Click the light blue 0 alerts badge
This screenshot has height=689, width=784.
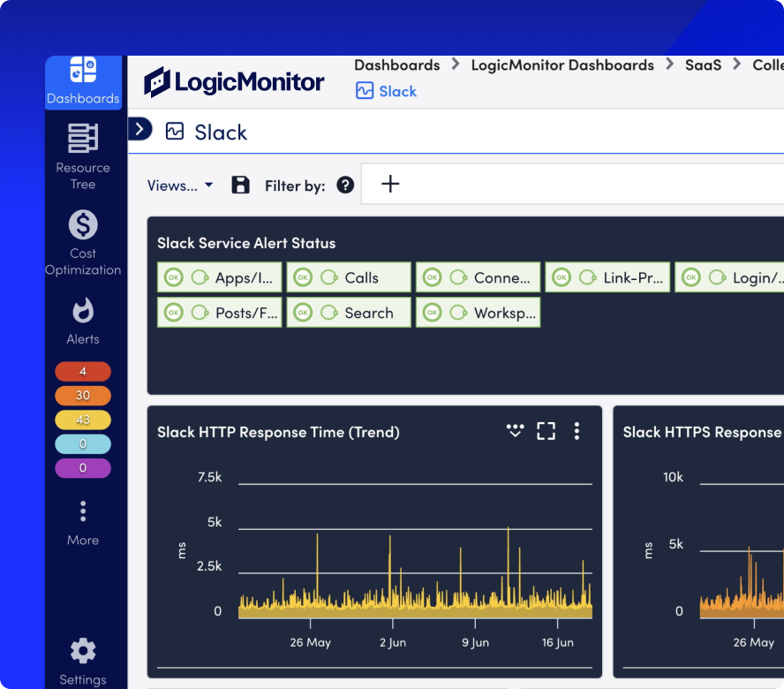click(x=83, y=443)
